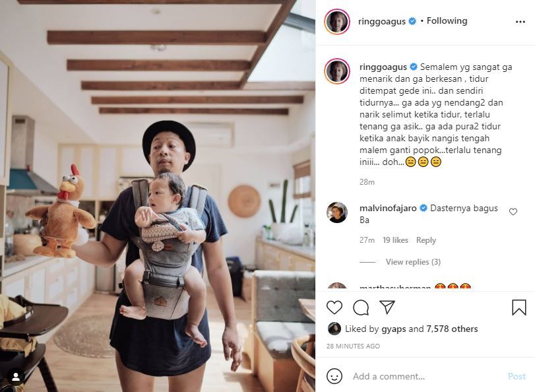Screen dimensions: 535x392
Task: Open the emoji picker smiley icon
Action: pos(334,376)
